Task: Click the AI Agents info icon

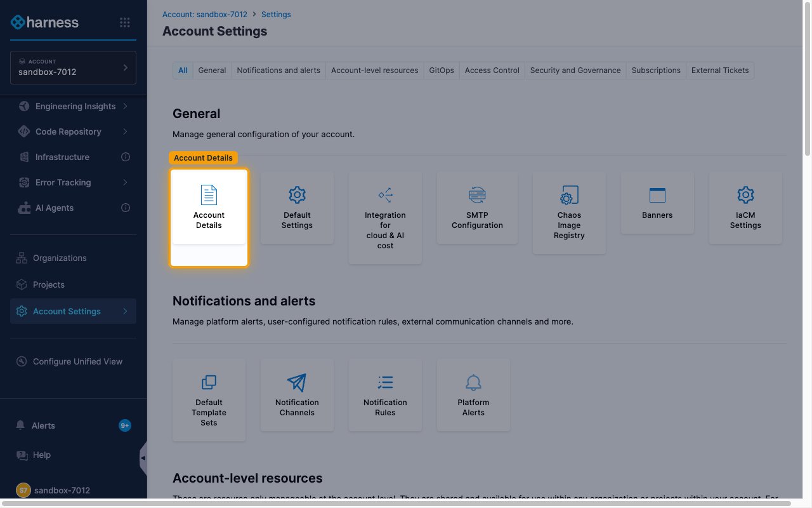Action: pyautogui.click(x=126, y=208)
